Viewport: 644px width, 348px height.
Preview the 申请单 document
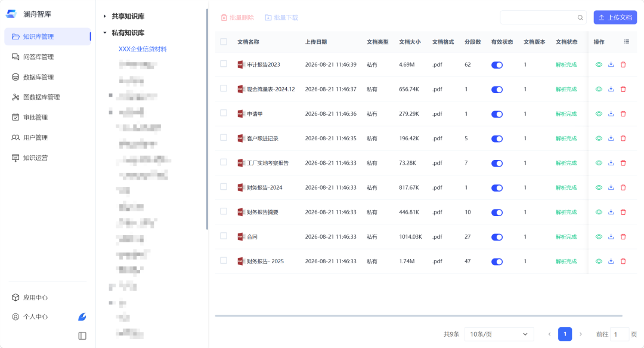click(x=599, y=114)
